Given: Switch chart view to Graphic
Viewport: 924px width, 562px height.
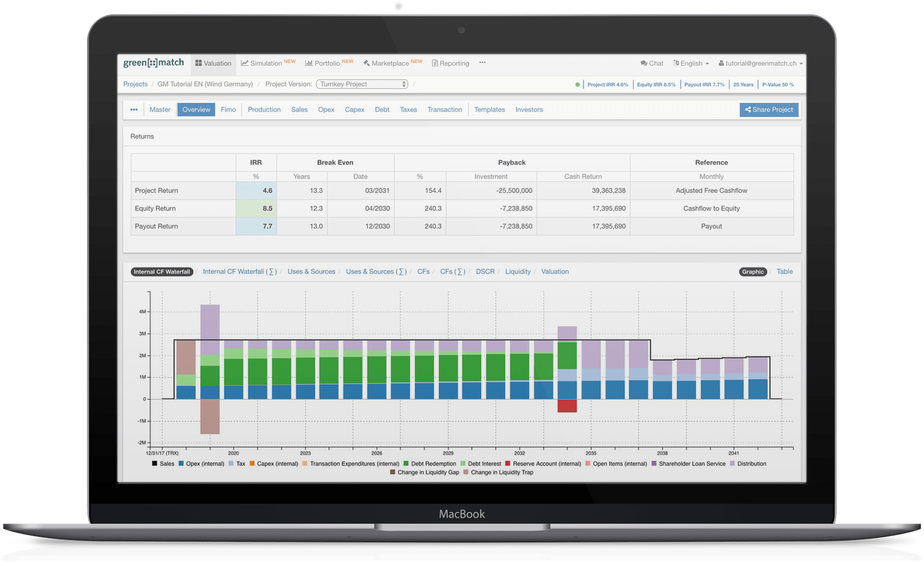Looking at the screenshot, I should [x=752, y=272].
